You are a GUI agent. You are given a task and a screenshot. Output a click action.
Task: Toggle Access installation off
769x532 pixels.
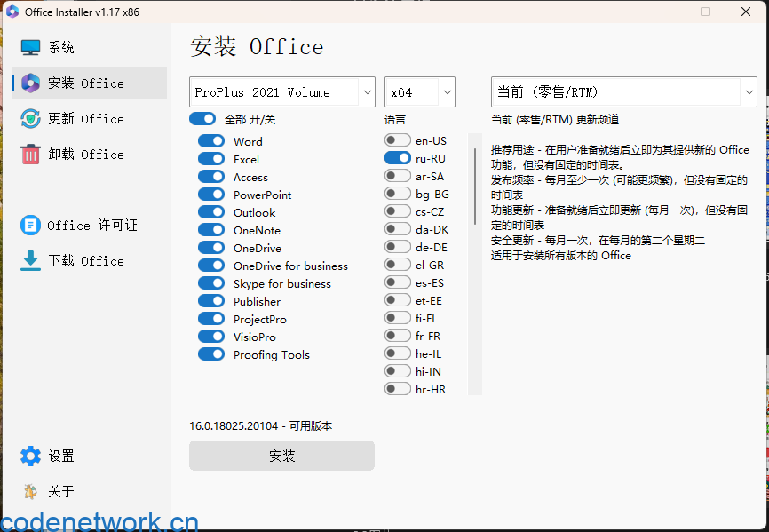[x=211, y=177]
